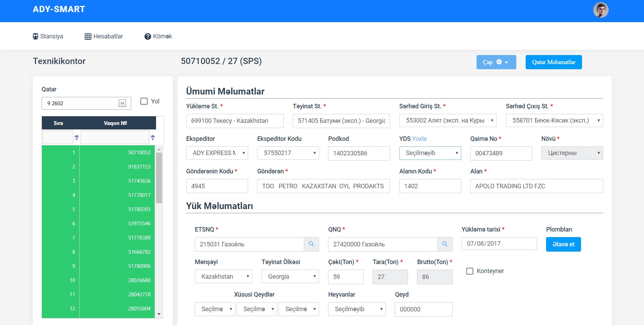Click the Yükləmə tarixi date field
Viewport: 644px width, 325px height.
(499, 244)
